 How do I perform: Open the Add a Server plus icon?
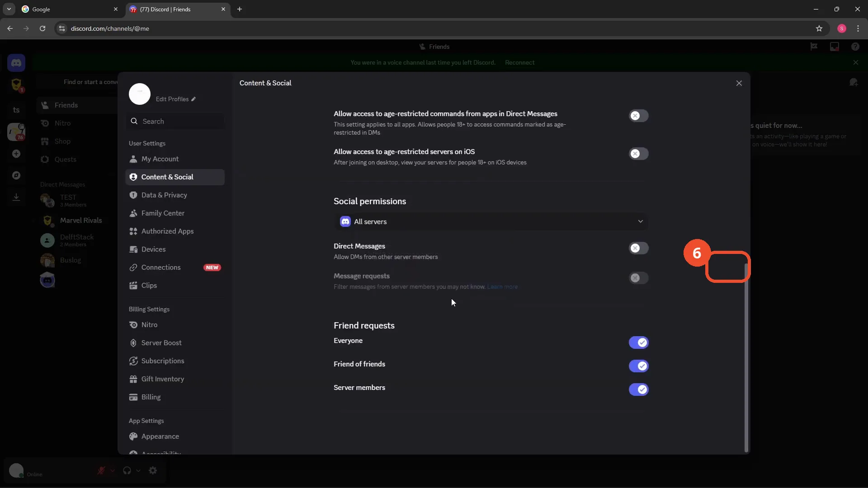pos(16,154)
